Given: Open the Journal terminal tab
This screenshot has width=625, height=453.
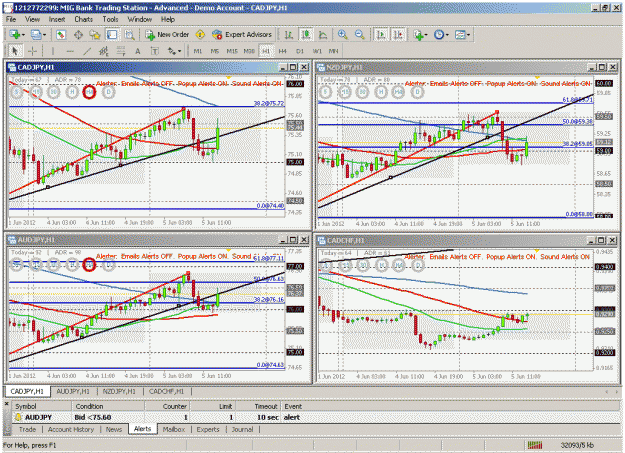Looking at the screenshot, I should click(x=242, y=429).
